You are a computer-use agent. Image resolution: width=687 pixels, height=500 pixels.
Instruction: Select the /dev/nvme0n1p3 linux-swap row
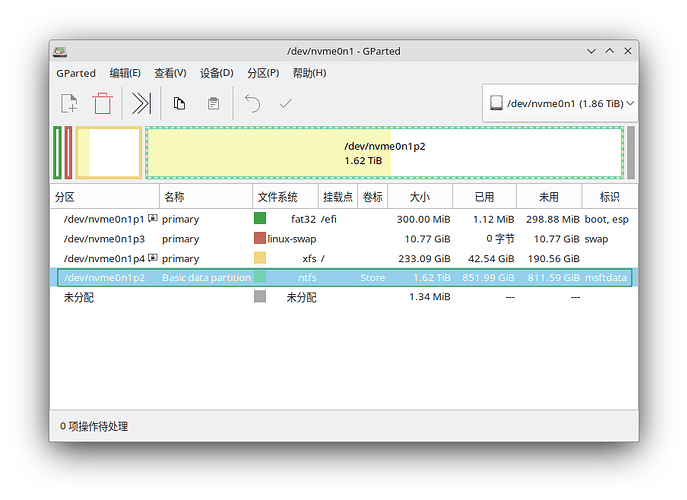click(104, 239)
